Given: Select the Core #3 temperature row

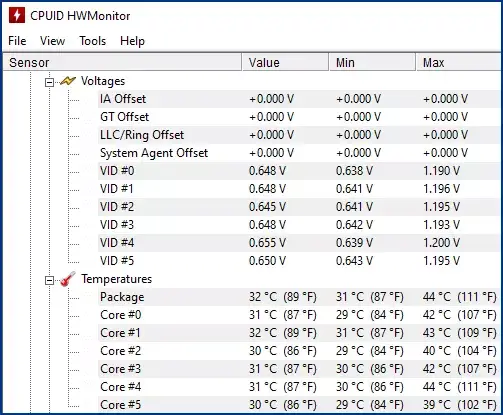Looking at the screenshot, I should pos(299,369).
